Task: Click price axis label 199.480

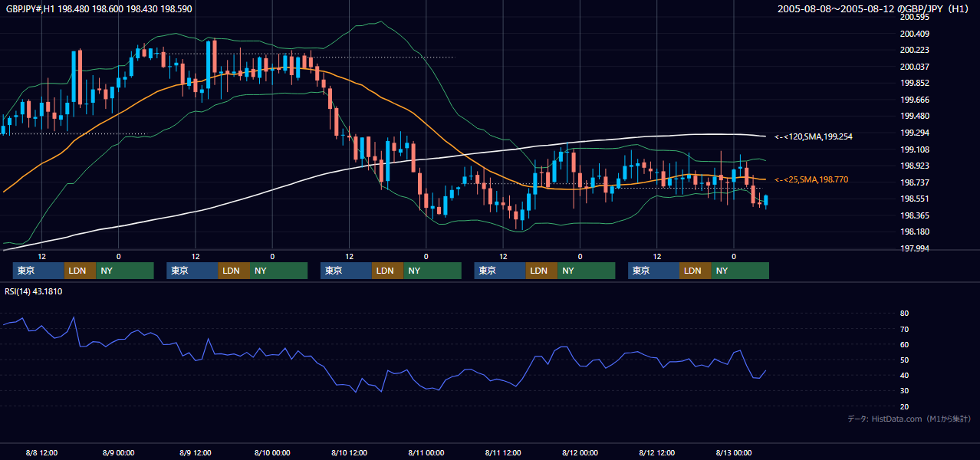Action: coord(914,117)
